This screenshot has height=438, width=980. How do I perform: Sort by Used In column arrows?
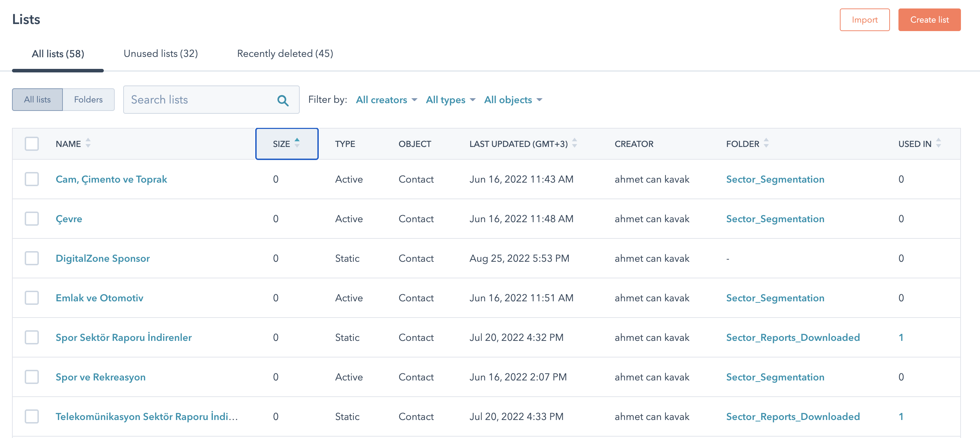coord(939,143)
